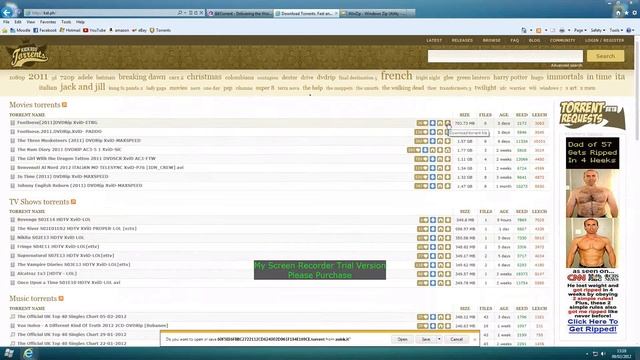Open comments badge for Fringe S04E11 row
This screenshot has width=640, height=360.
click(x=422, y=247)
